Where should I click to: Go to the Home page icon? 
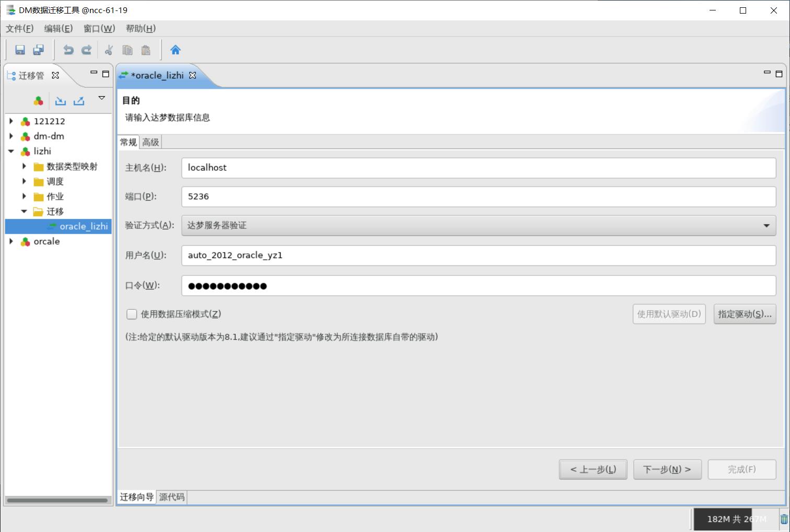176,50
